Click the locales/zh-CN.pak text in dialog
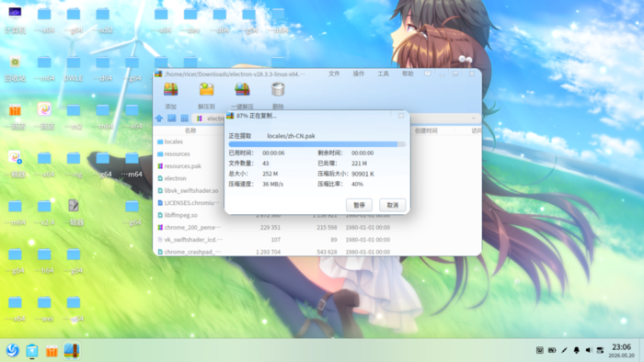The height and width of the screenshot is (362, 644). pos(292,136)
